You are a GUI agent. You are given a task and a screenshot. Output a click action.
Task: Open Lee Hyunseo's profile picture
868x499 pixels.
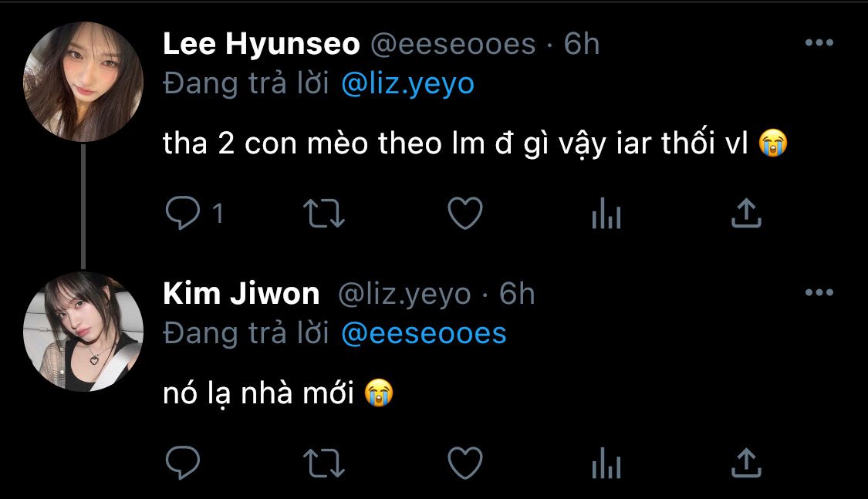83,82
